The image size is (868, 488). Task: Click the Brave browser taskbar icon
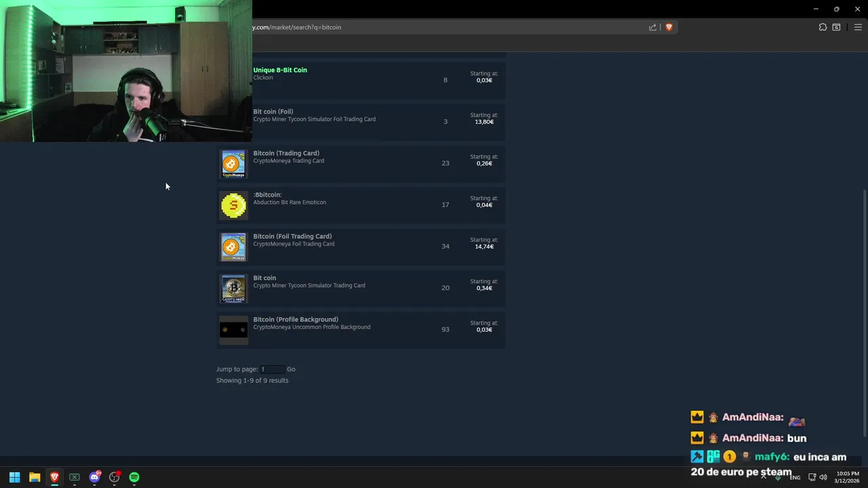point(54,477)
